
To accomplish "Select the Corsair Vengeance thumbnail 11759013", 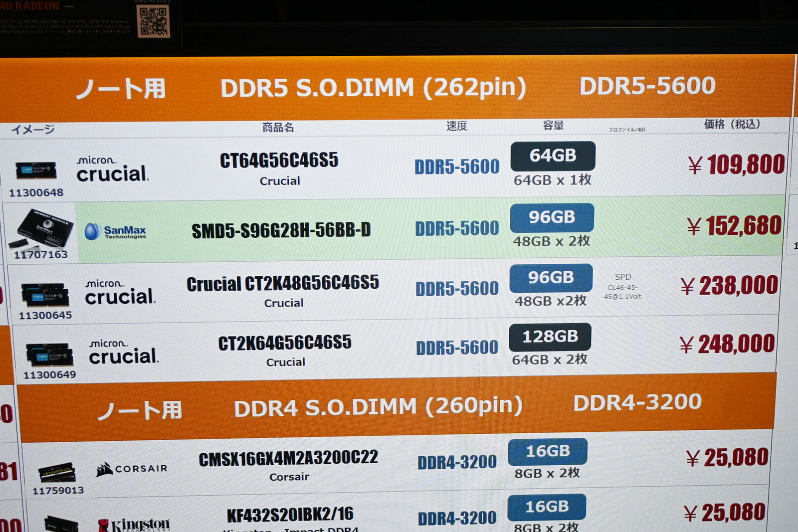I will point(57,473).
